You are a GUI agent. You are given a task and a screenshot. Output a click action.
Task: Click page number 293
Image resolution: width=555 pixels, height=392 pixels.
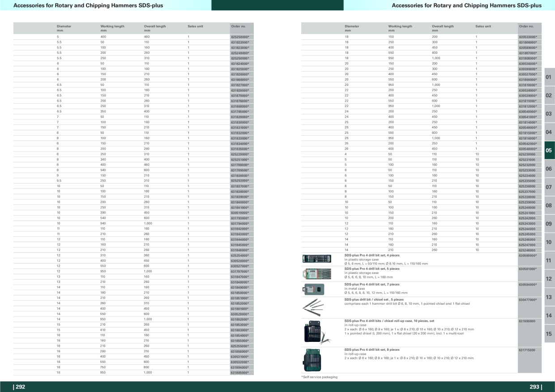tap(535, 387)
